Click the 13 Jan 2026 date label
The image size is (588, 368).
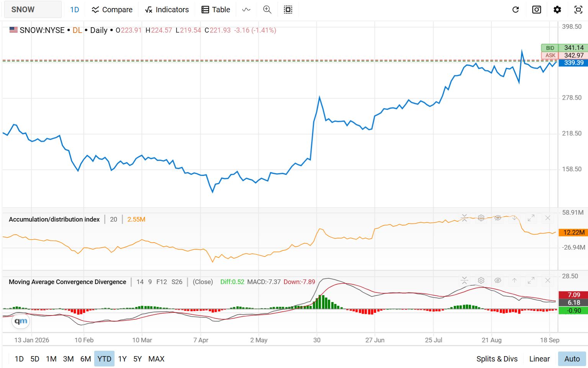pyautogui.click(x=32, y=340)
